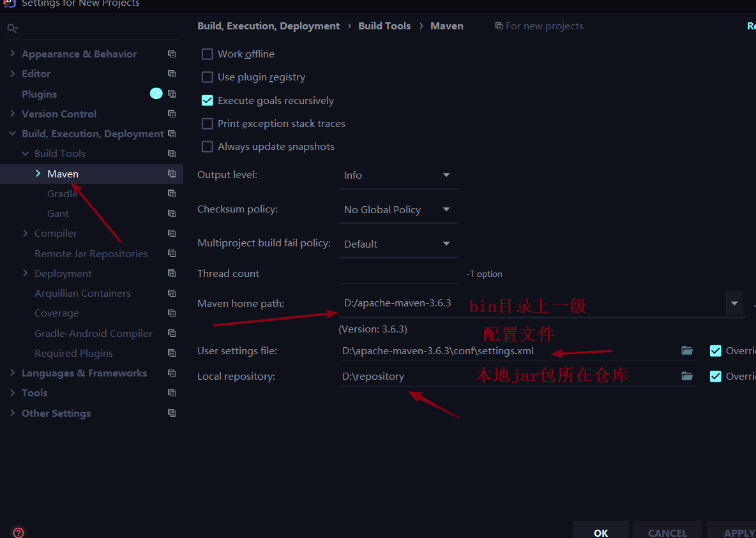Open Arquillian Containers settings
Screen dimensions: 756x538
82,293
